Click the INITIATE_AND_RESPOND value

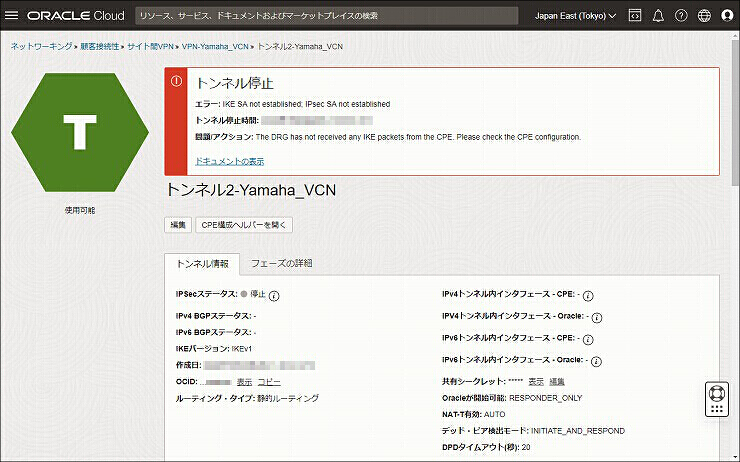tap(578, 431)
